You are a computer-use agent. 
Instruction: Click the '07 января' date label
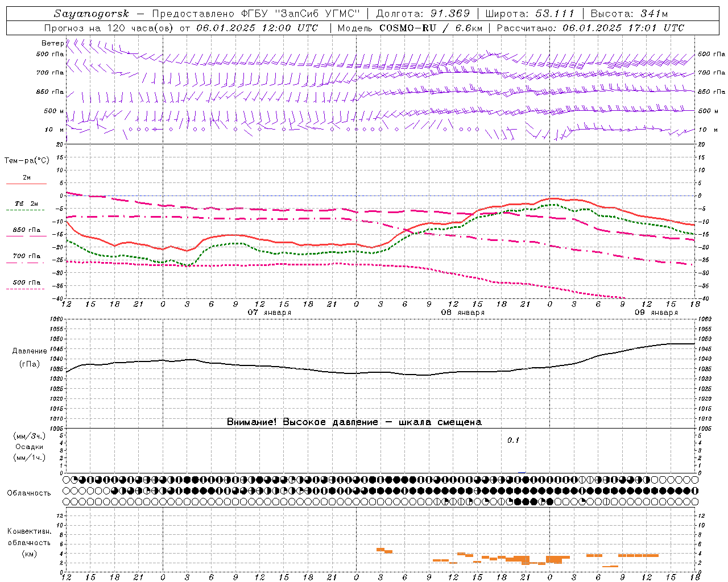tap(270, 313)
